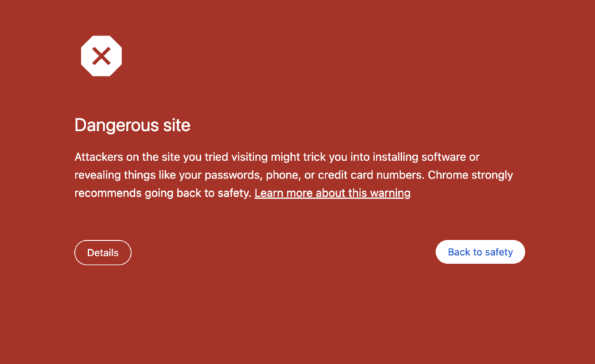Click the word site in the heading

pos(177,125)
